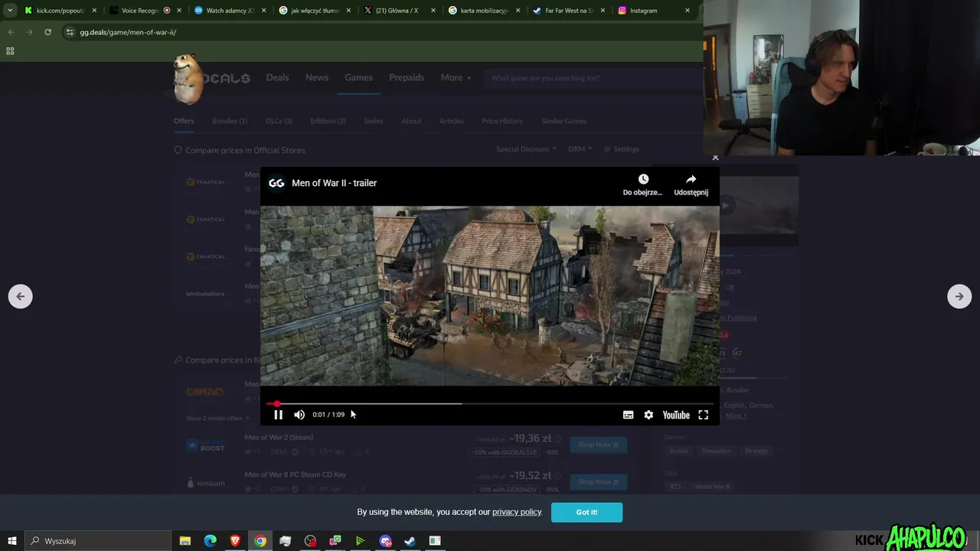The width and height of the screenshot is (980, 551).
Task: Close the trailer lightbox with the X
Action: pyautogui.click(x=715, y=158)
